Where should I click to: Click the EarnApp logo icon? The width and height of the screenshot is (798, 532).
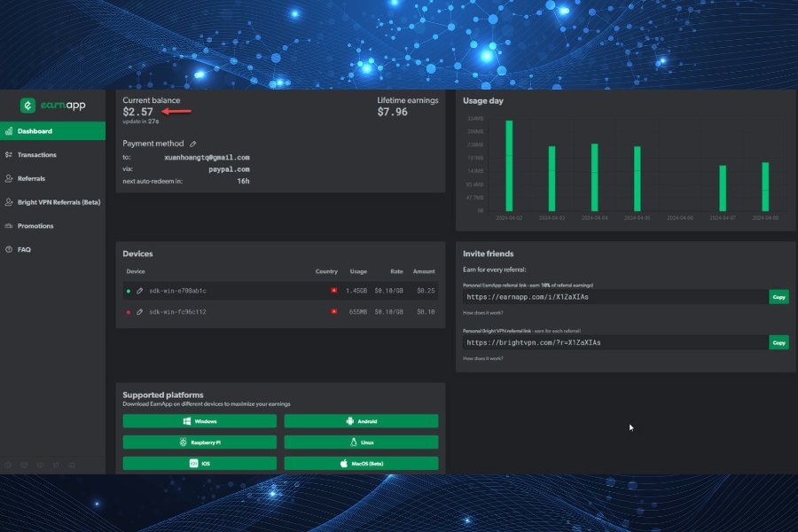pyautogui.click(x=27, y=106)
